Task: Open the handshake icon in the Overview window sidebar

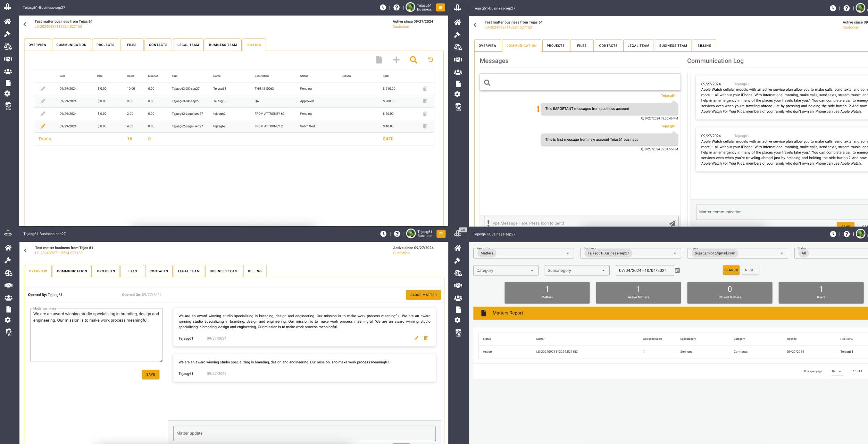Action: point(8,285)
